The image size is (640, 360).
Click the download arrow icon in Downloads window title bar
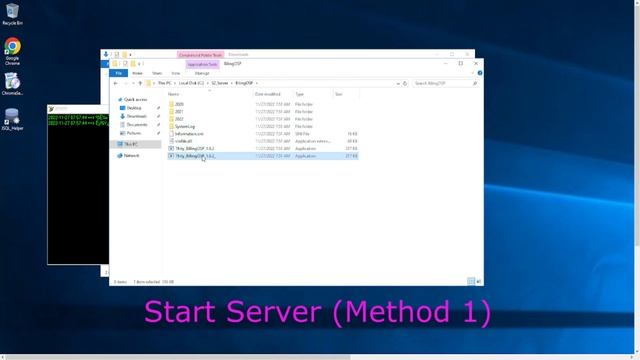tap(106, 54)
